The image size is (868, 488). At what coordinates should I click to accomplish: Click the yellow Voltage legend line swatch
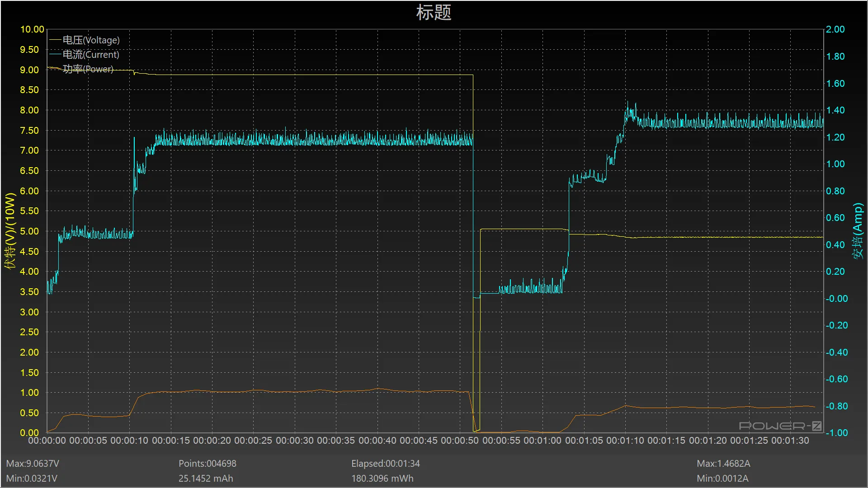(55, 40)
